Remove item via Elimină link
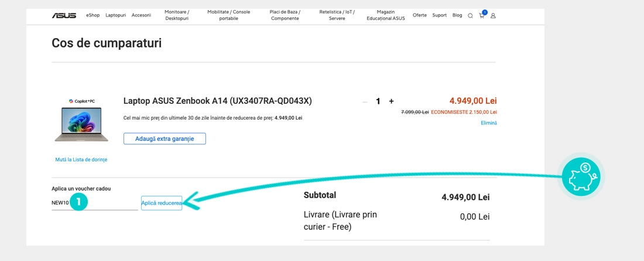644x261 pixels. [x=488, y=123]
